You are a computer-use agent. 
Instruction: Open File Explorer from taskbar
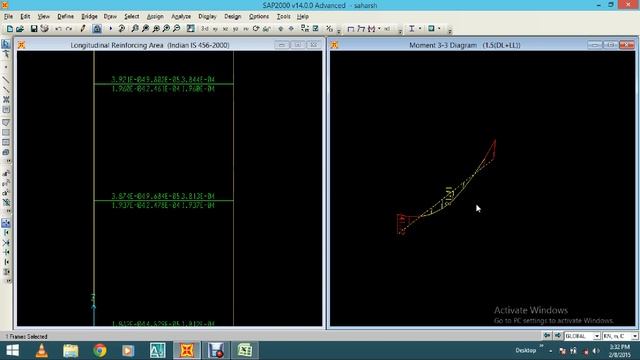pyautogui.click(x=70, y=350)
